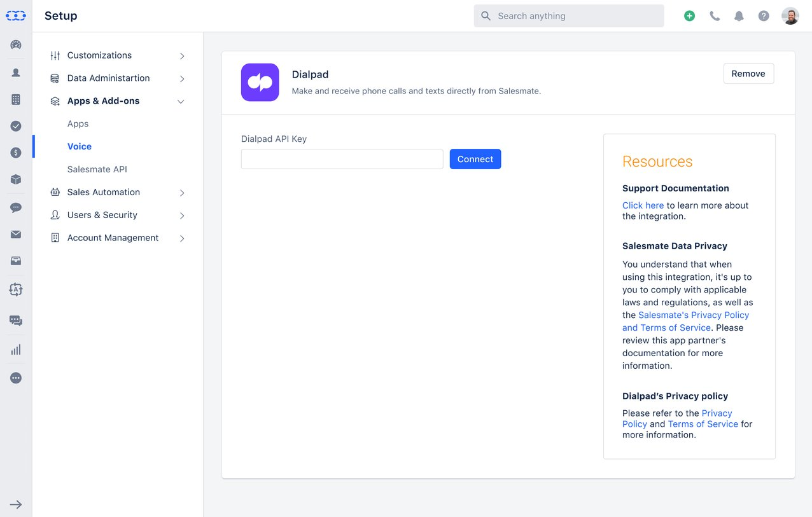
Task: Click the Dialpad app logo
Action: [x=260, y=82]
